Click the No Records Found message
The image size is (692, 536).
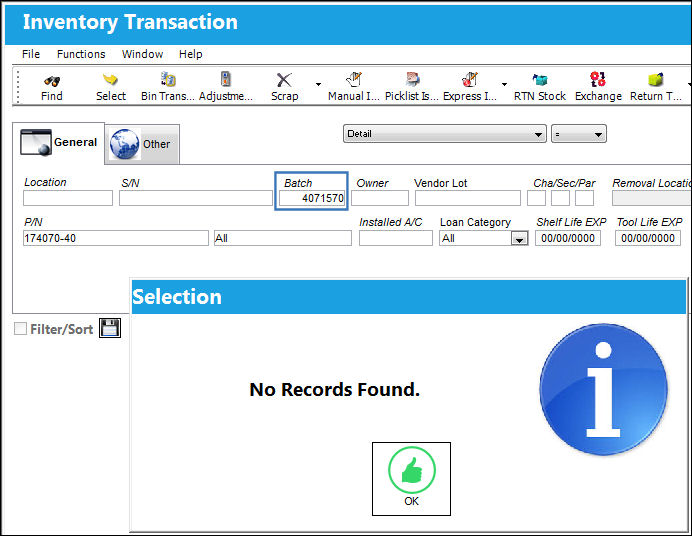[x=335, y=390]
